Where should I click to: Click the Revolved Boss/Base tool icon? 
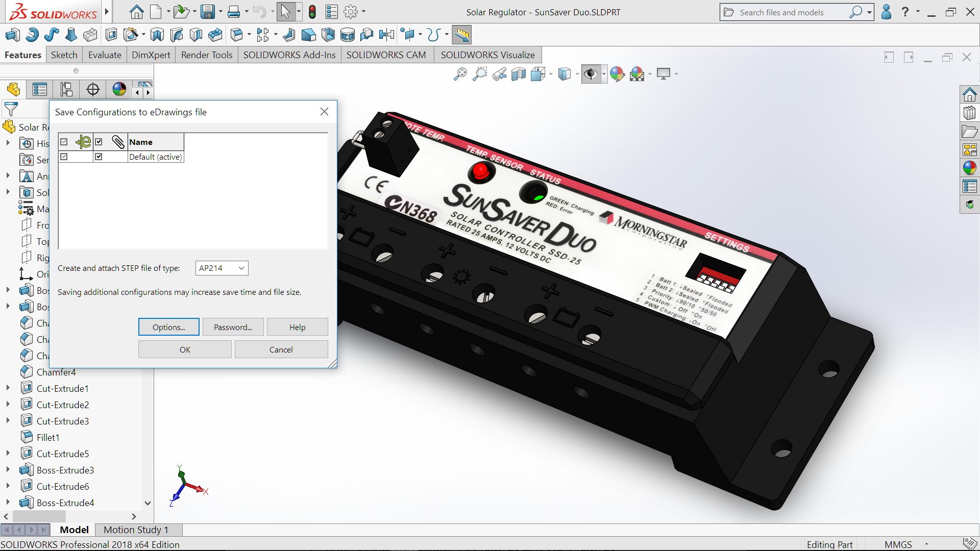[32, 35]
